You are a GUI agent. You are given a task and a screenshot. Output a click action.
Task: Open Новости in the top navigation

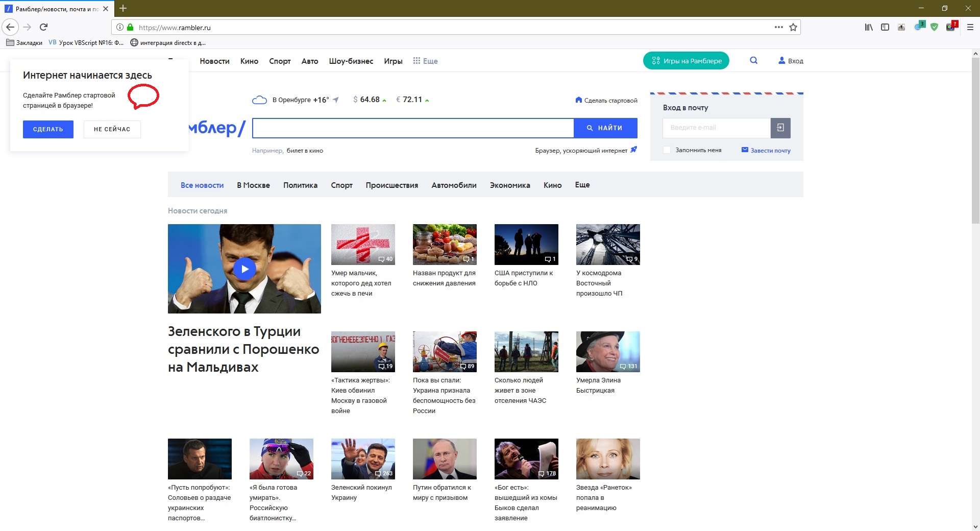pos(214,61)
